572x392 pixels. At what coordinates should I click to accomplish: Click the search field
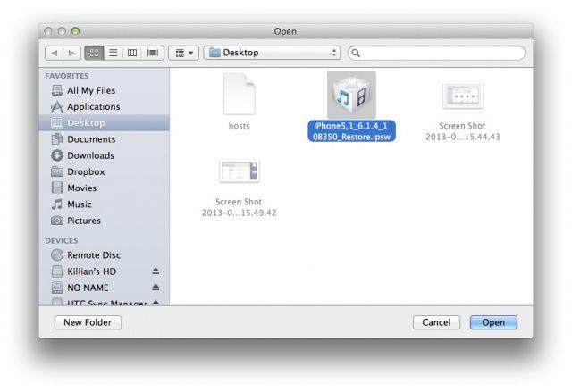(436, 54)
